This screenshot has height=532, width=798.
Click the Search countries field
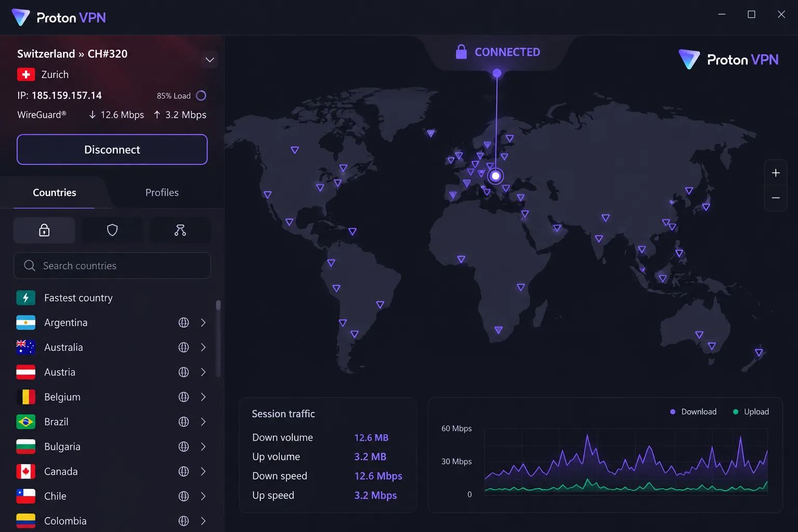click(x=112, y=265)
